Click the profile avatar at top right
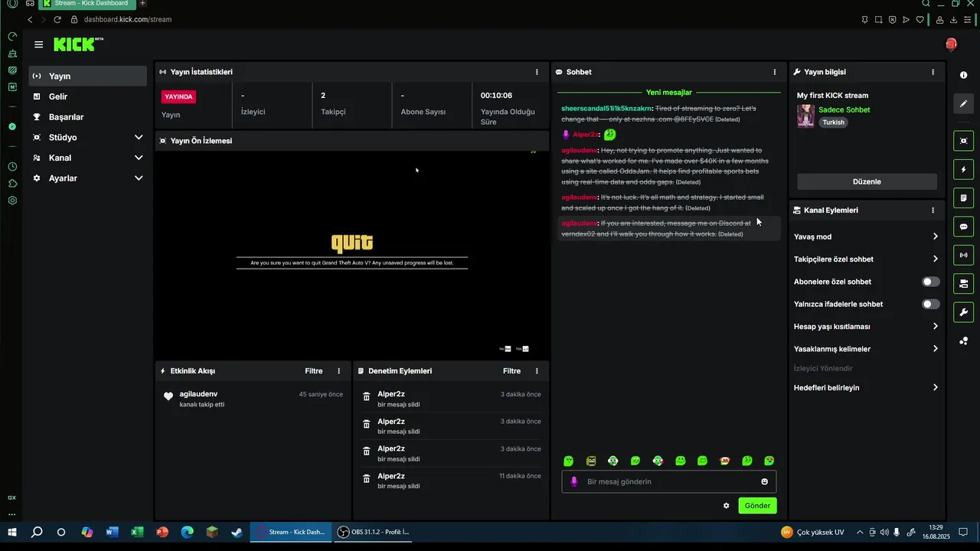 [x=951, y=44]
